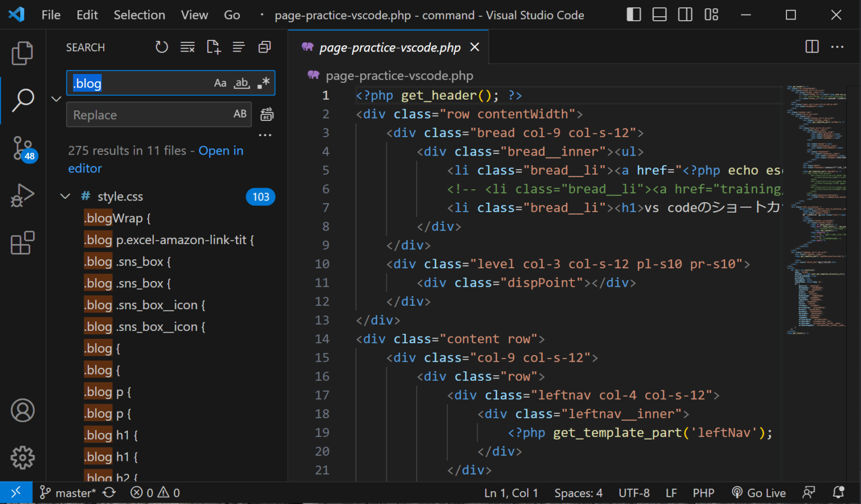Toggle search details ellipsis
Image resolution: width=861 pixels, height=504 pixels.
[x=265, y=135]
